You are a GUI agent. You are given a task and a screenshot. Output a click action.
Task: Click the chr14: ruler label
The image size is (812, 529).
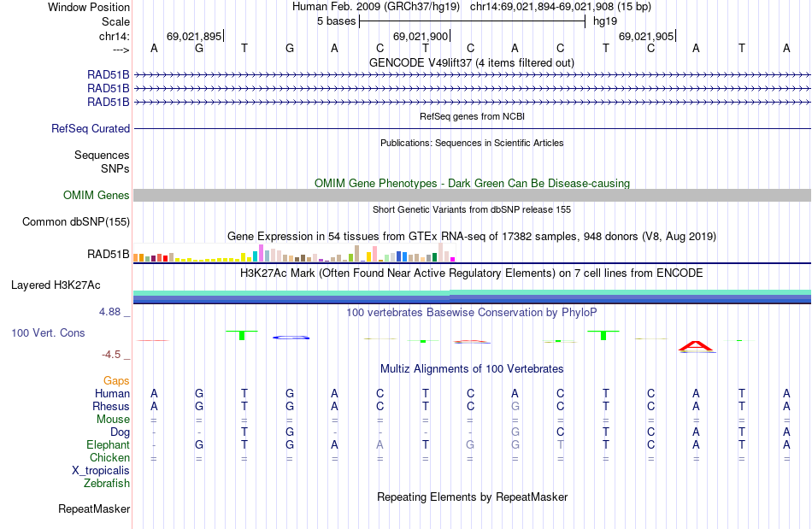click(114, 36)
